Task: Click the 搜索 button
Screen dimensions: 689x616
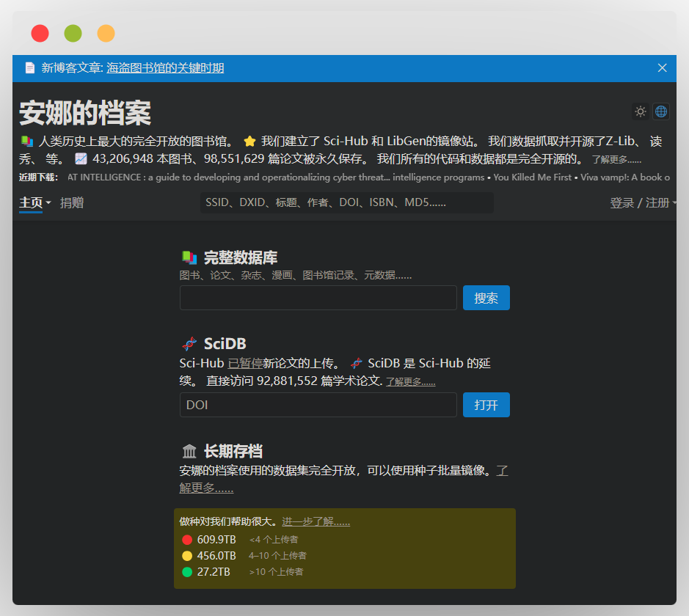Action: pyautogui.click(x=486, y=298)
